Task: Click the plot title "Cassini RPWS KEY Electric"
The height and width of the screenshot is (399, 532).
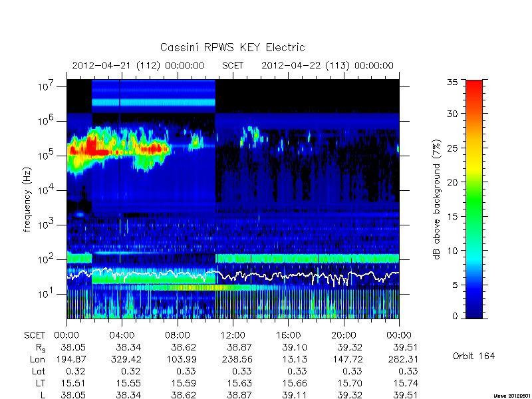Action: (232, 47)
